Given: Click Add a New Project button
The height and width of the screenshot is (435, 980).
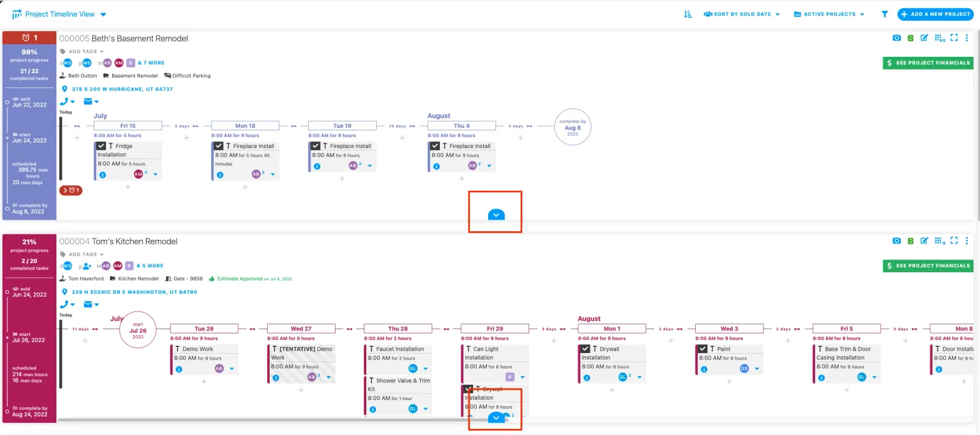Looking at the screenshot, I should pos(935,14).
